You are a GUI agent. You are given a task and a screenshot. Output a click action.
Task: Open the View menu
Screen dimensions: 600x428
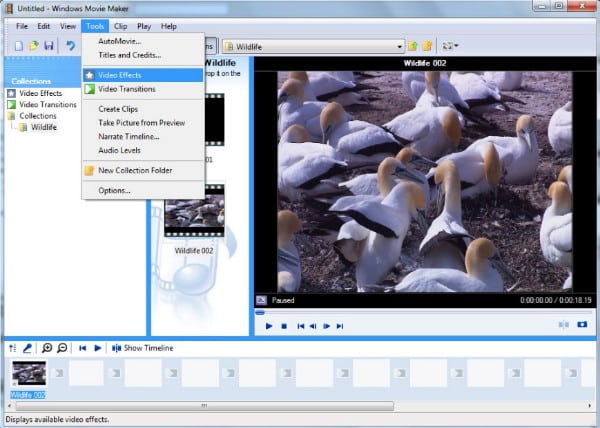click(68, 26)
